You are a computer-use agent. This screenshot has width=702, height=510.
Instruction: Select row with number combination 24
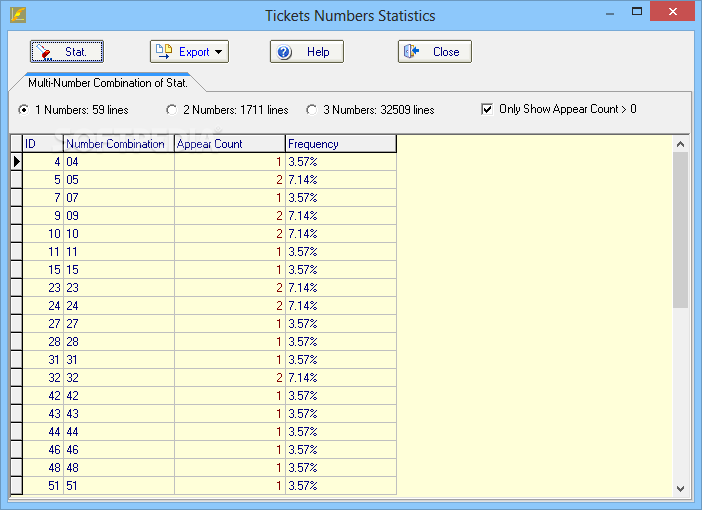(x=209, y=306)
